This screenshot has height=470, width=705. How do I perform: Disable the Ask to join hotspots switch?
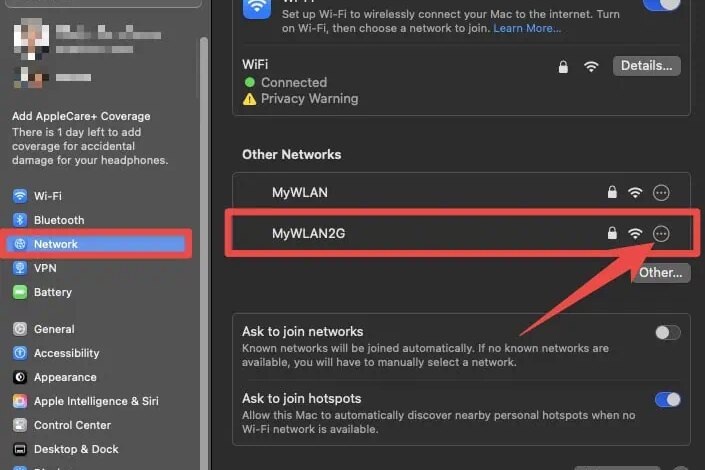click(x=667, y=399)
